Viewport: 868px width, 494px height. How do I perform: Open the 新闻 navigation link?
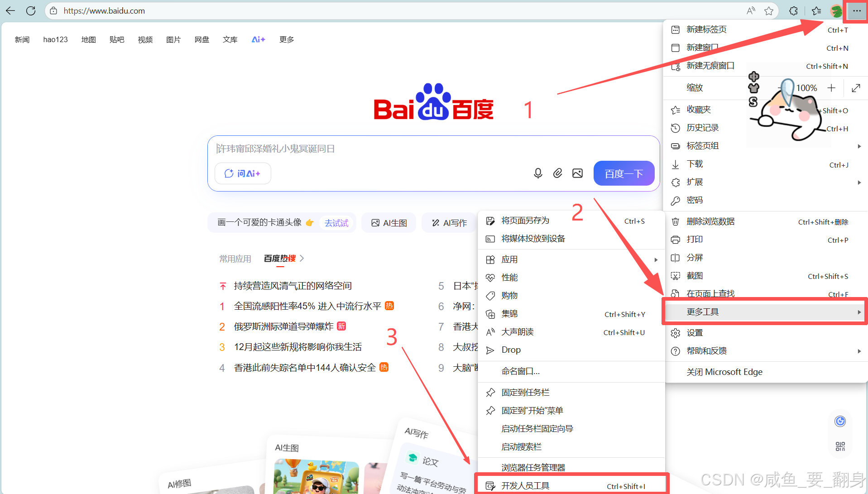click(x=22, y=40)
